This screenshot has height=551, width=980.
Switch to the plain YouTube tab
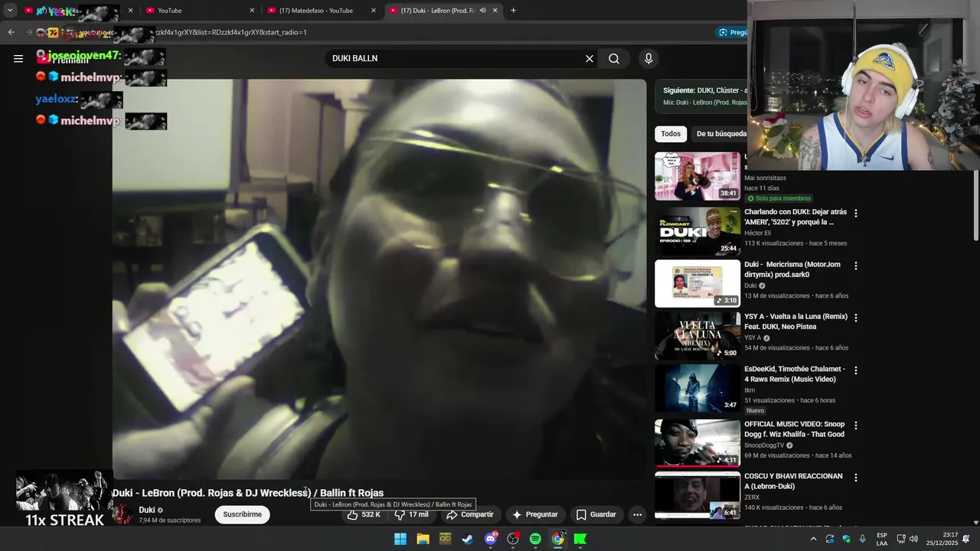[x=200, y=11]
